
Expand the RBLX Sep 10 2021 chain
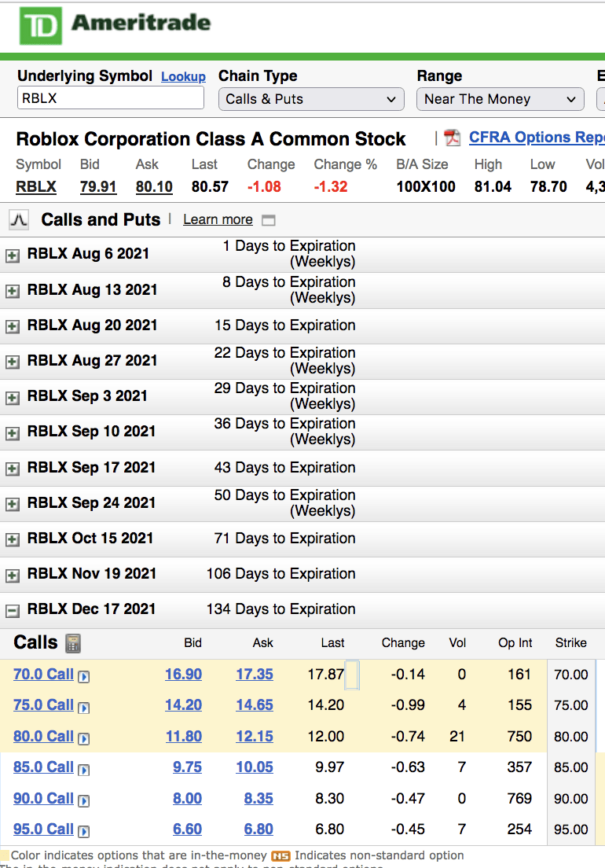[12, 433]
